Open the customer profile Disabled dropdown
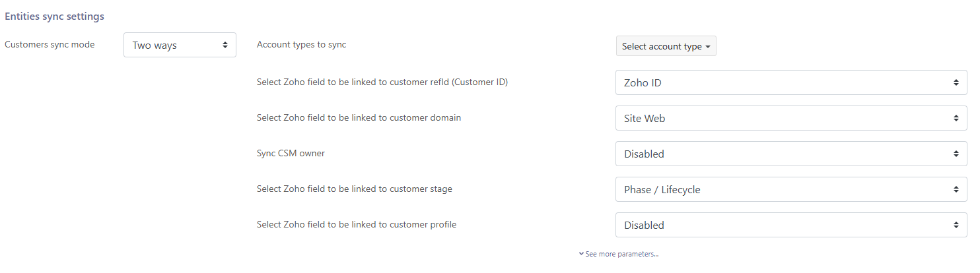Image resolution: width=980 pixels, height=273 pixels. point(790,225)
